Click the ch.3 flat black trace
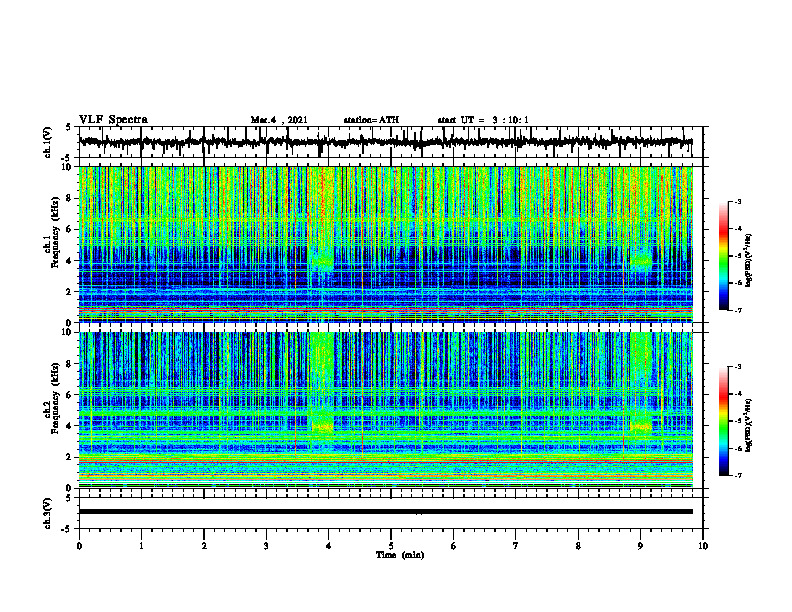This screenshot has height=612, width=792. coord(385,512)
